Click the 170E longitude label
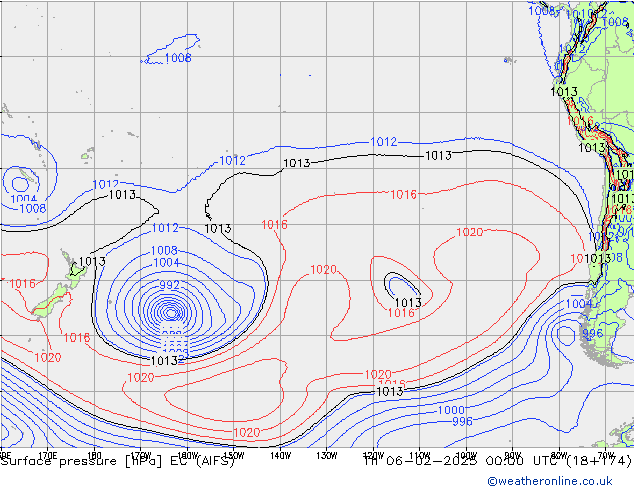 tap(48, 456)
